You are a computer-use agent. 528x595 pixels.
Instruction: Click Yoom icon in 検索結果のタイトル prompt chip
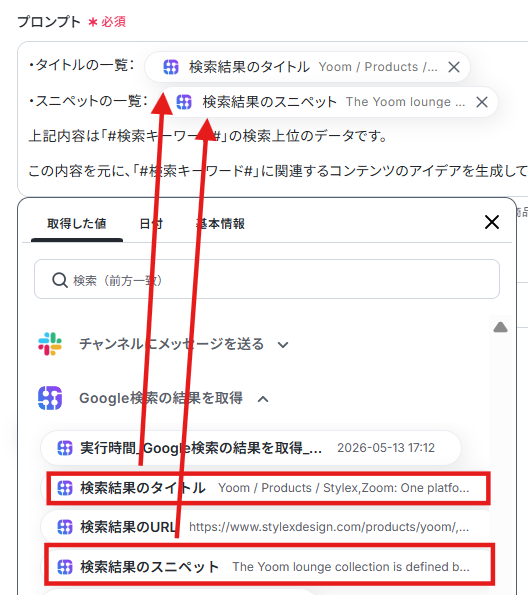(x=171, y=67)
